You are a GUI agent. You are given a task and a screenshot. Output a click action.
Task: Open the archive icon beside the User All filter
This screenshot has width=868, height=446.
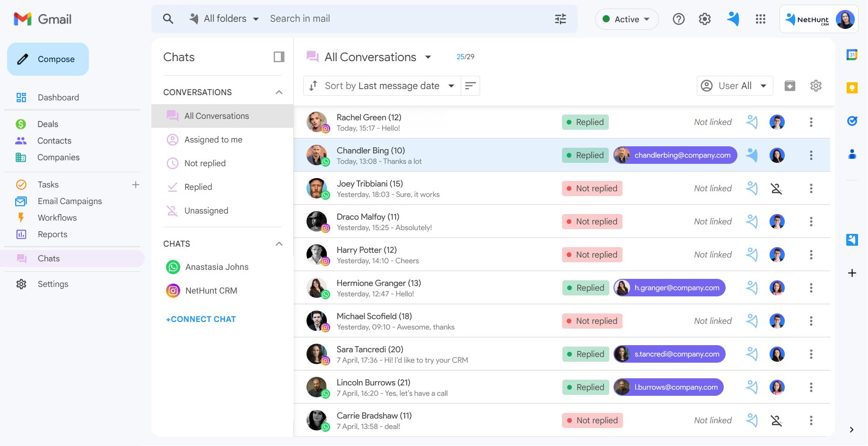pyautogui.click(x=789, y=86)
